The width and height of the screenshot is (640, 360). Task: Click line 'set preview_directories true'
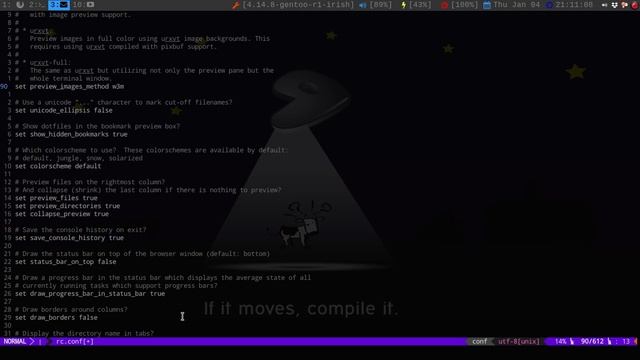(67, 206)
